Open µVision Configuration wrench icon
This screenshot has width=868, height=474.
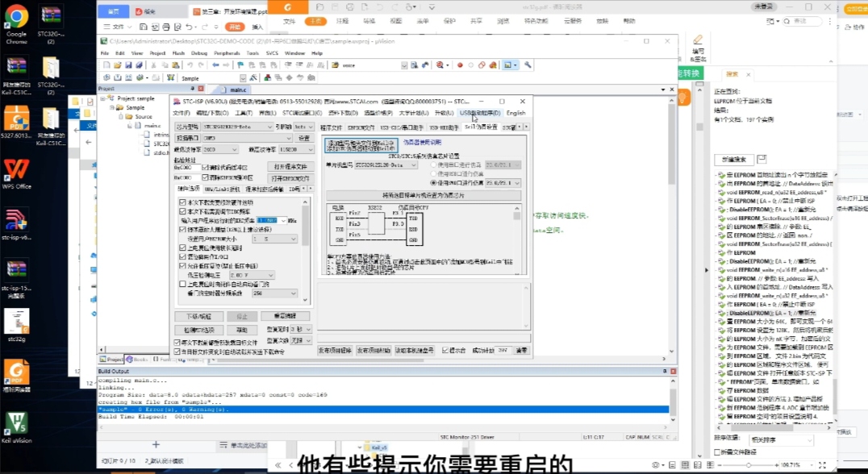tap(528, 65)
